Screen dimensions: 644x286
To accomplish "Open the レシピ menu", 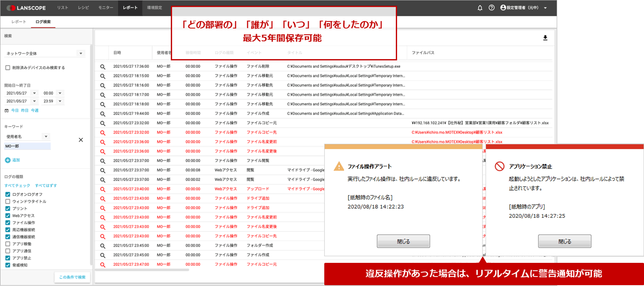I will pos(83,8).
